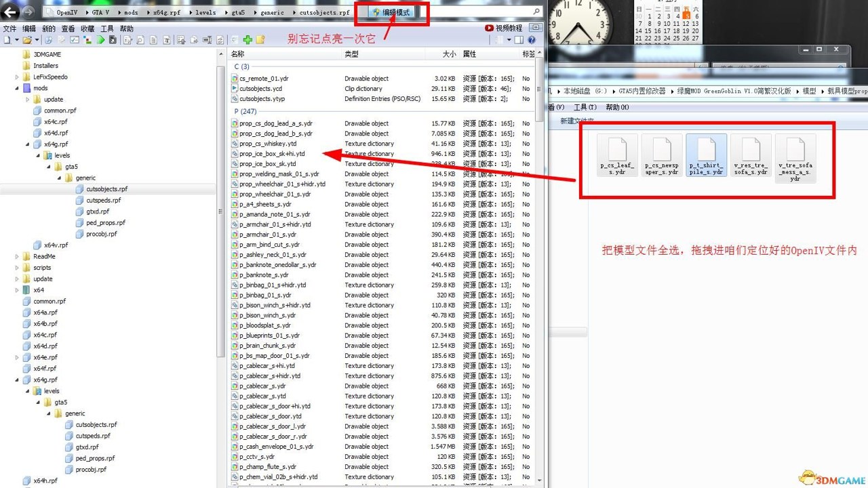Open the 编辑 menu
This screenshot has width=868, height=488.
click(x=29, y=28)
